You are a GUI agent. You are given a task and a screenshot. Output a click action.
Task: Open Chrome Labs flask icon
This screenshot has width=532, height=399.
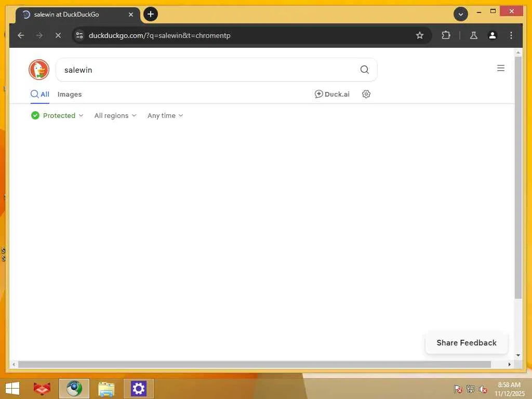(474, 35)
